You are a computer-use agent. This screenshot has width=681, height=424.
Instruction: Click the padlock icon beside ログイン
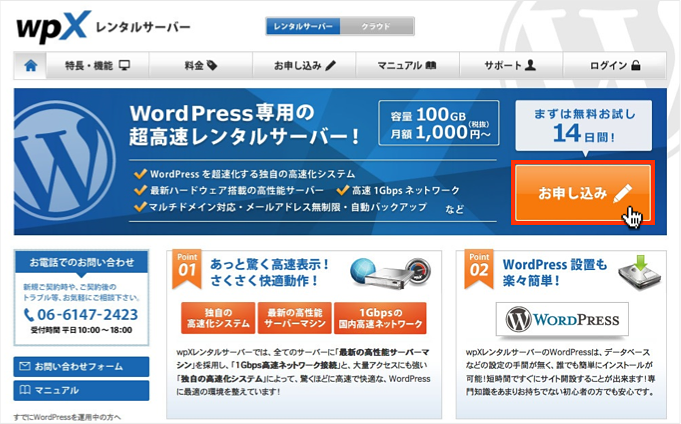(x=636, y=65)
